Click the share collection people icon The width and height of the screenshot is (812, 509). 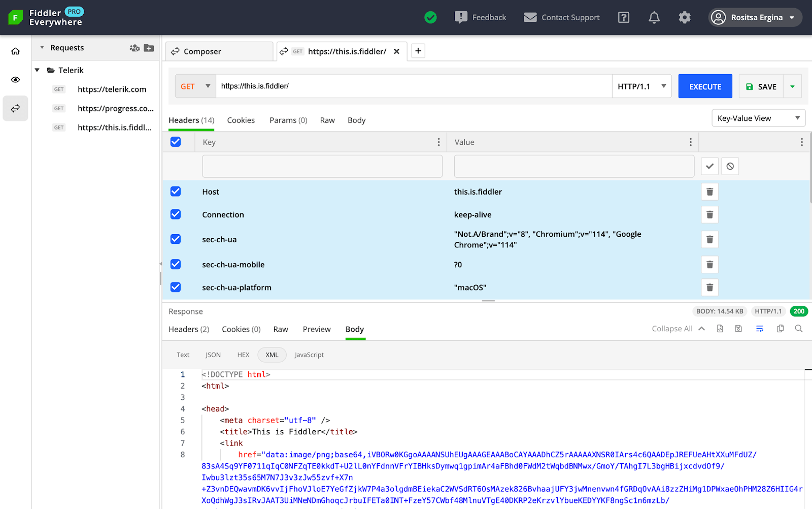click(x=134, y=48)
